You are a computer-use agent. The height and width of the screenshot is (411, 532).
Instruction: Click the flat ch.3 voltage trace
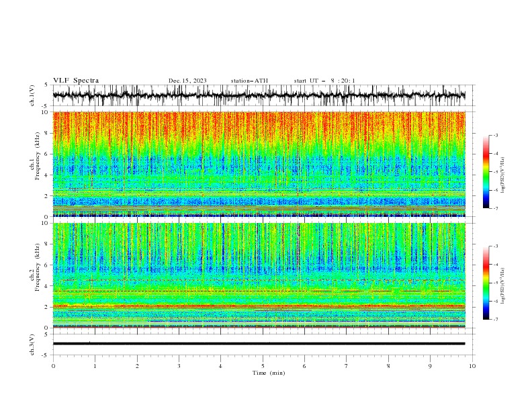click(x=259, y=344)
